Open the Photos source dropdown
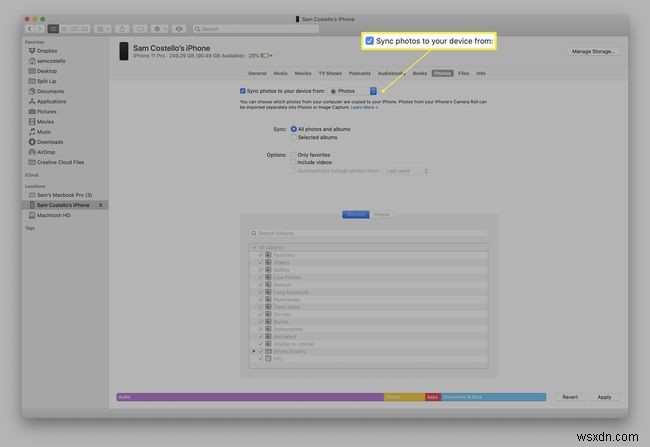The image size is (650, 447). pos(353,91)
